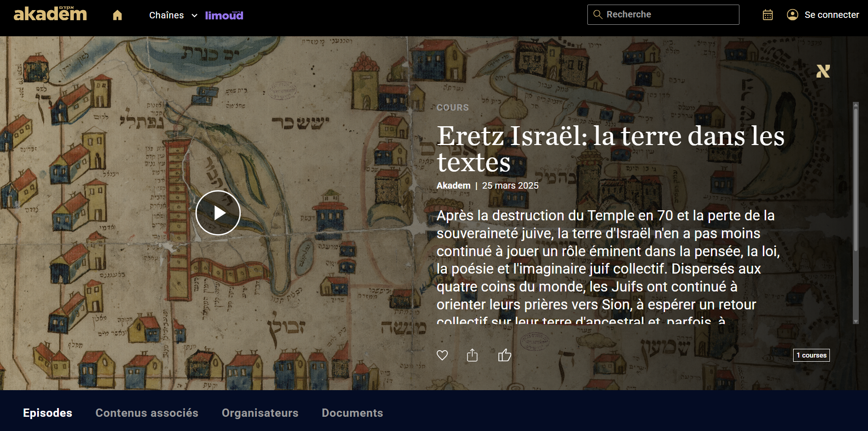Open the limoud channel logo link
The image size is (868, 431).
pyautogui.click(x=224, y=15)
